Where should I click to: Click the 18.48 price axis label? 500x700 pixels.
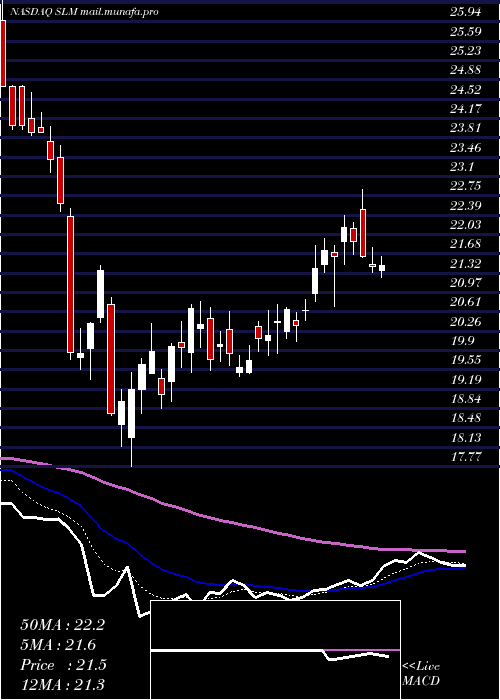pyautogui.click(x=466, y=418)
